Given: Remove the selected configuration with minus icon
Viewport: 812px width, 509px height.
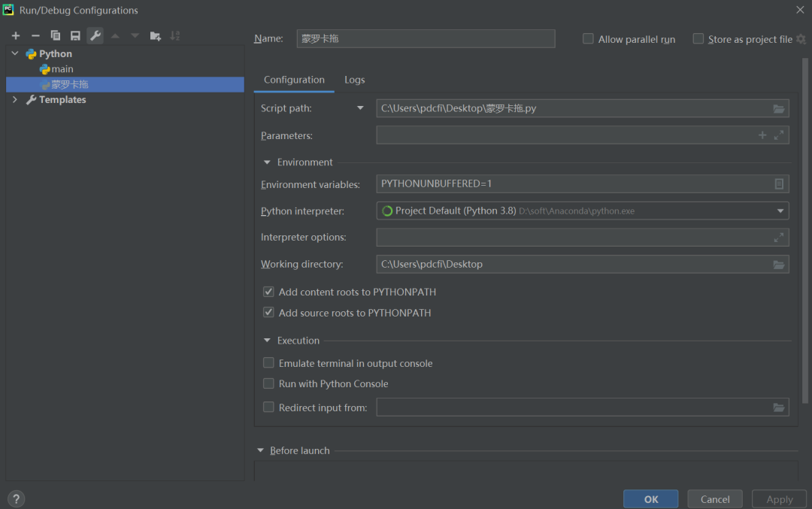Looking at the screenshot, I should (x=35, y=36).
